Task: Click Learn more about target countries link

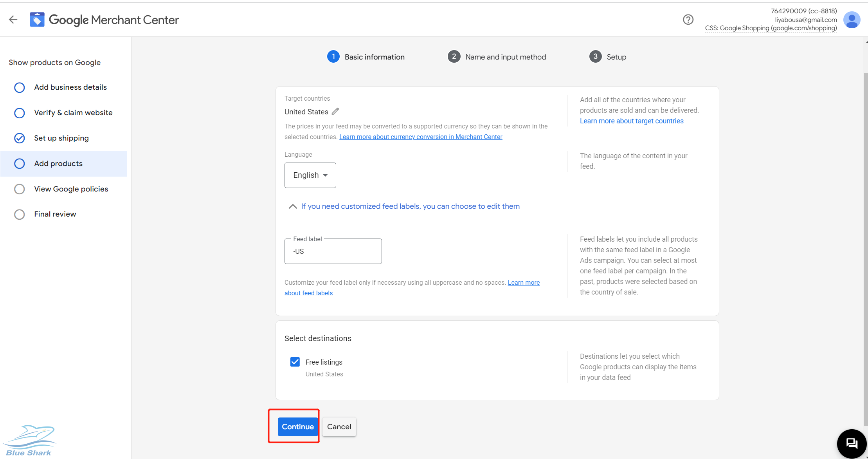Action: pos(632,121)
